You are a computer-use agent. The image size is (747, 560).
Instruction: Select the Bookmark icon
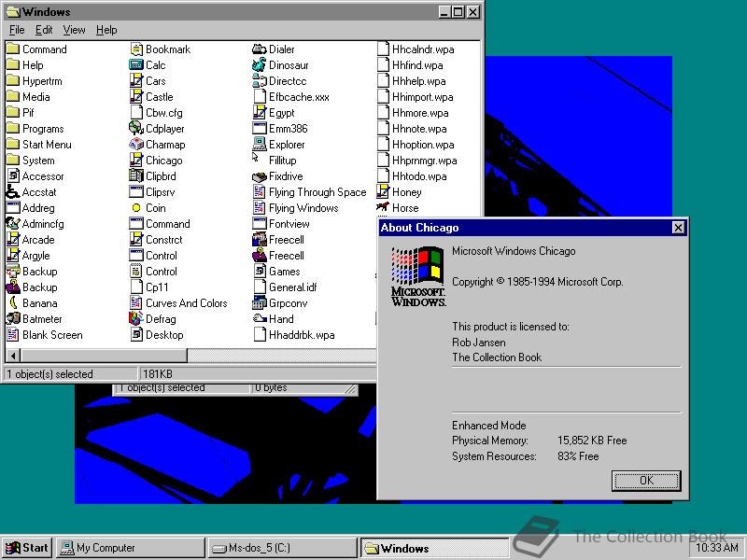136,49
